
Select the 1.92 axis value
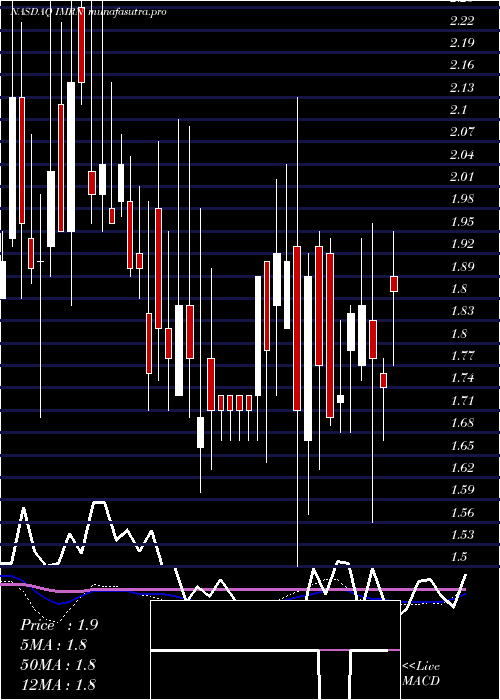tap(462, 244)
